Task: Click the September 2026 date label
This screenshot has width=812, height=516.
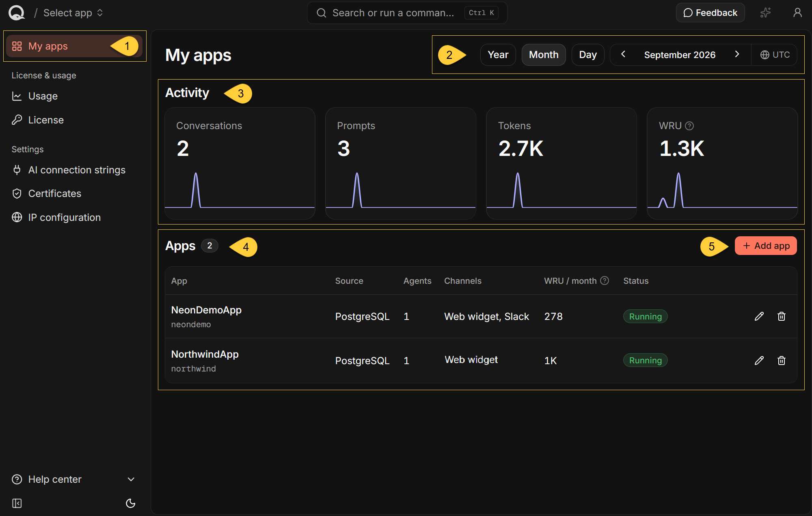Action: 680,55
